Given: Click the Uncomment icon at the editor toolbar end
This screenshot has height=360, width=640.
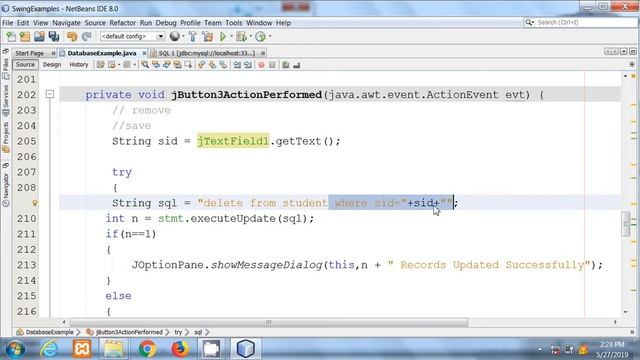Looking at the screenshot, I should pos(297,64).
